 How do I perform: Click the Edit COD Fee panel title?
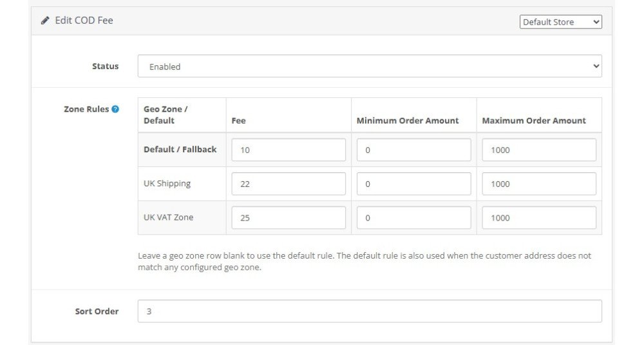coord(84,21)
